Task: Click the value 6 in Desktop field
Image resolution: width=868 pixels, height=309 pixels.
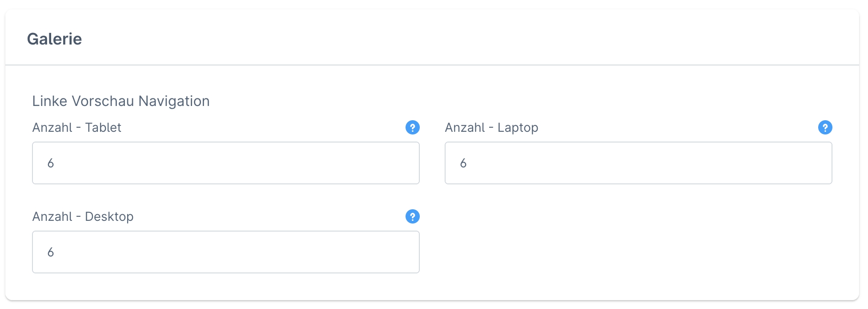Action: [51, 252]
